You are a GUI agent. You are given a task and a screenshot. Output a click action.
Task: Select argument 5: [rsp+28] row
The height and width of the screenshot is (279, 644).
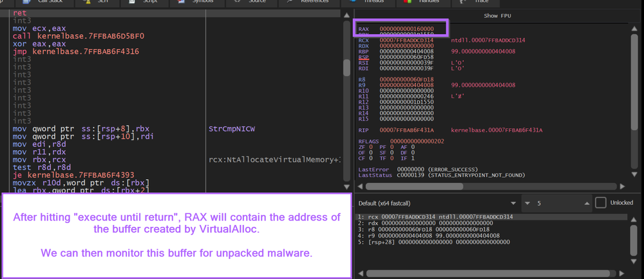(491, 242)
